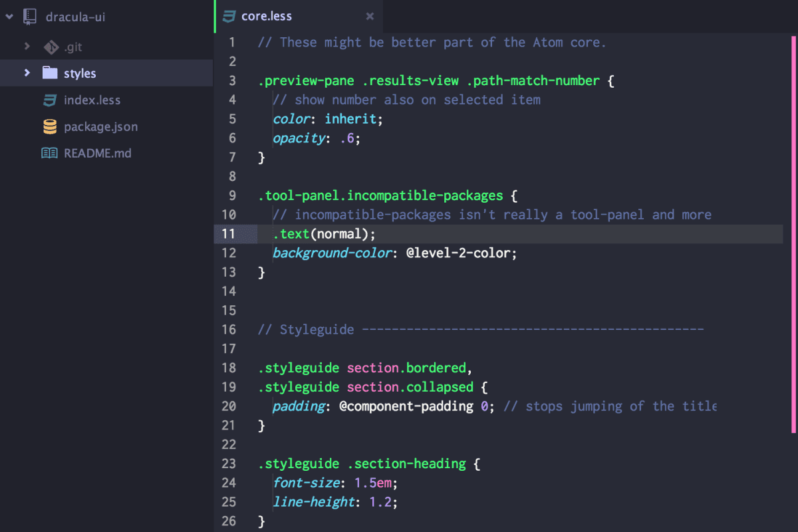
Task: Expand the .git folder
Action: (x=28, y=47)
